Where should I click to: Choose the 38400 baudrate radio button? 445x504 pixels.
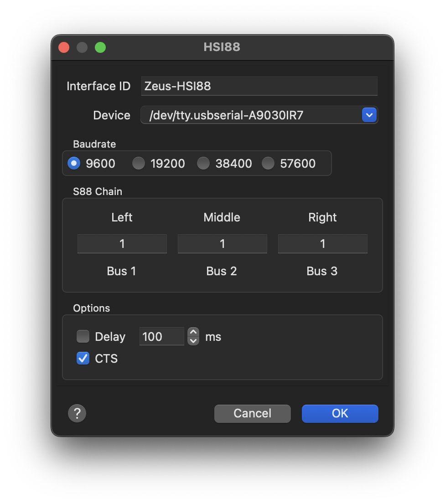[x=203, y=163]
